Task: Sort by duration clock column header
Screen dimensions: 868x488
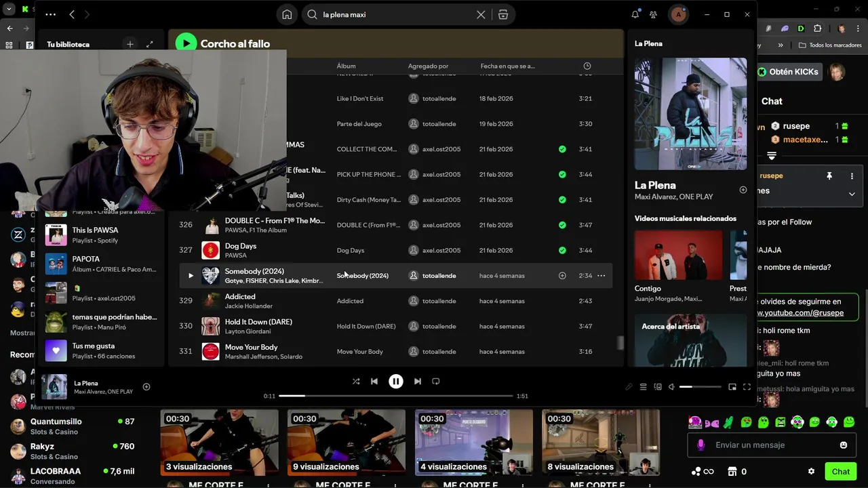Action: tap(587, 66)
